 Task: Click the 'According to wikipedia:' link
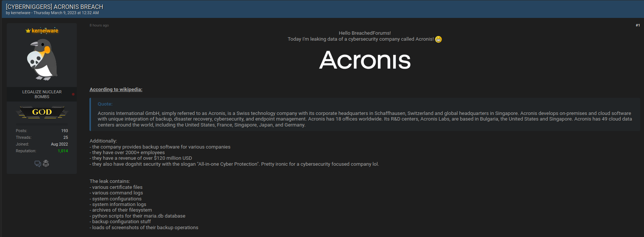pyautogui.click(x=116, y=89)
